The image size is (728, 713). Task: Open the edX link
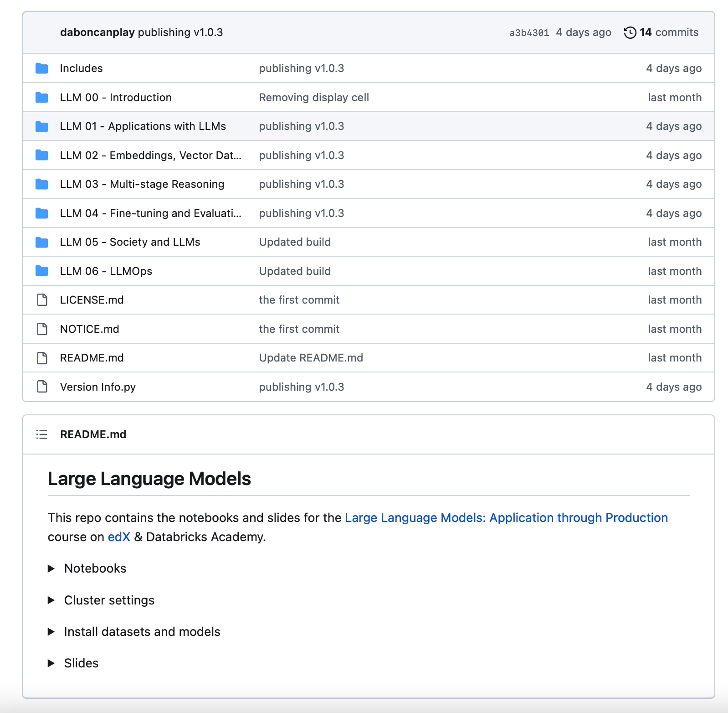(119, 537)
